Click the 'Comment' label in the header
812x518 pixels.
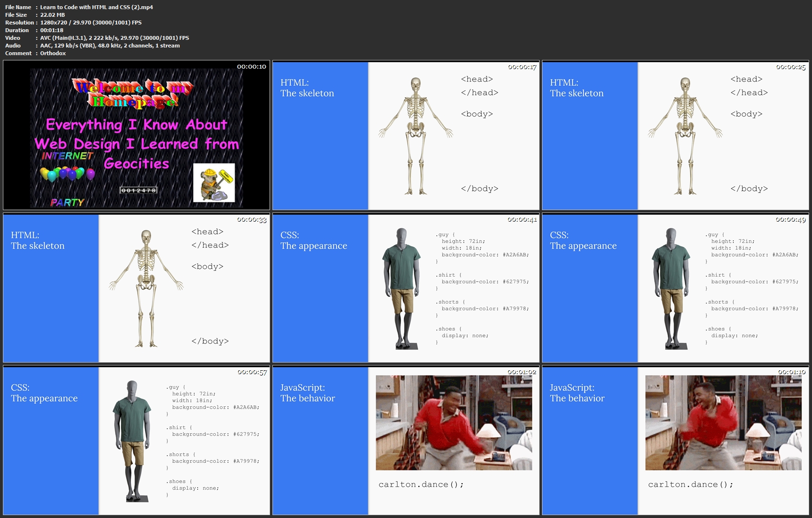click(18, 53)
